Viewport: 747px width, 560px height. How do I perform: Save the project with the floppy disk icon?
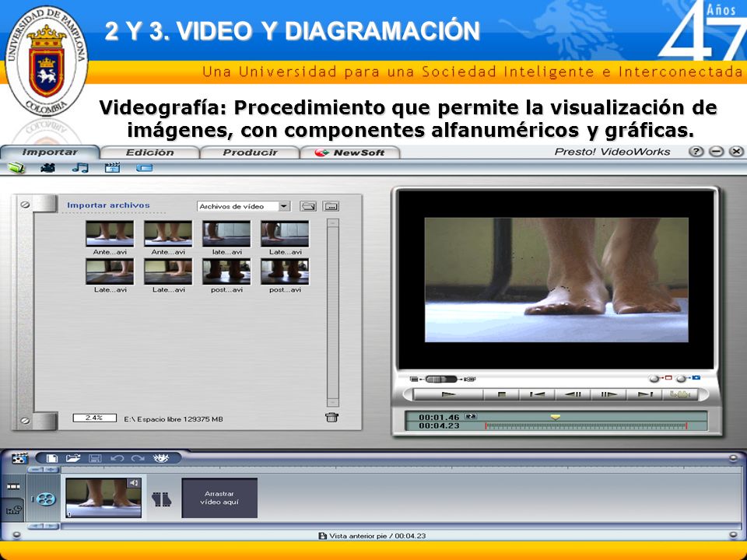click(x=95, y=458)
